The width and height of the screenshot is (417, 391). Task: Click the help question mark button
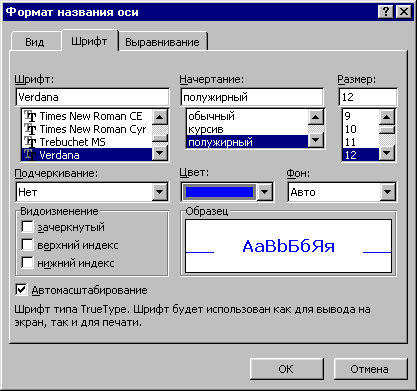[386, 12]
